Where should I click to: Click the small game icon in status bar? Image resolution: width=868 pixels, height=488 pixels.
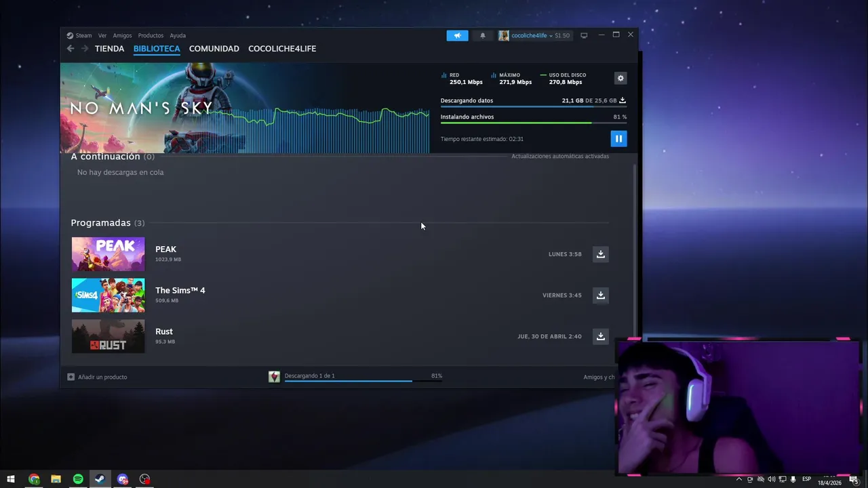click(x=274, y=377)
